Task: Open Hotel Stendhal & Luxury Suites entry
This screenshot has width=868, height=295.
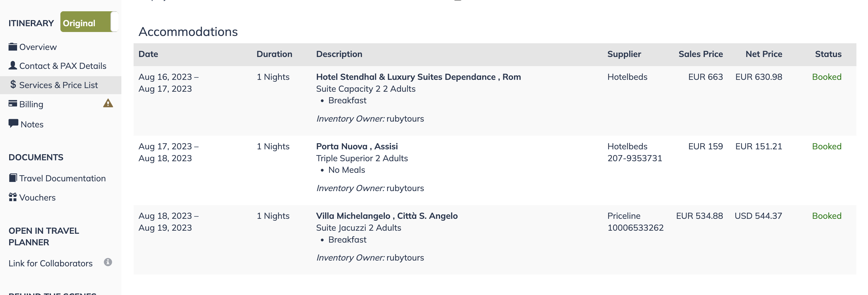Action: pyautogui.click(x=418, y=77)
